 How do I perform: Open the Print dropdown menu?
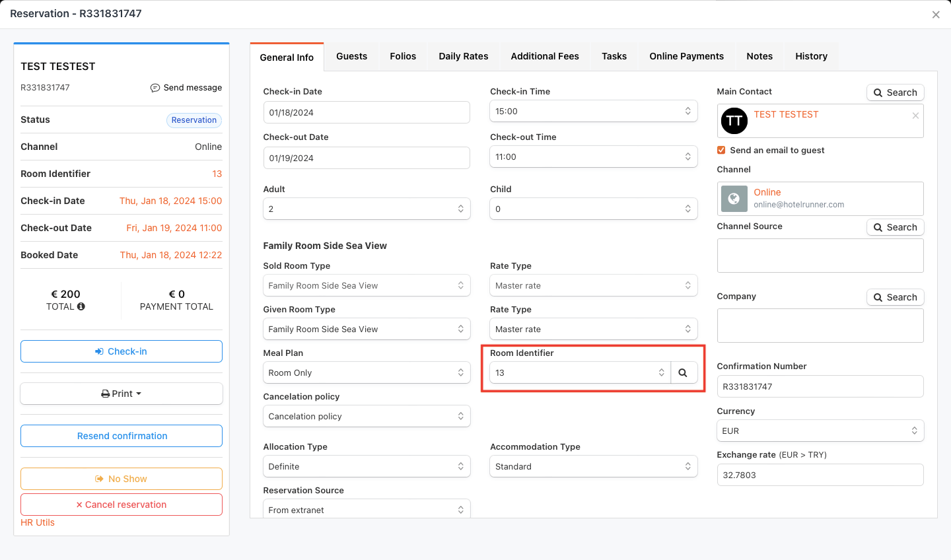click(122, 394)
